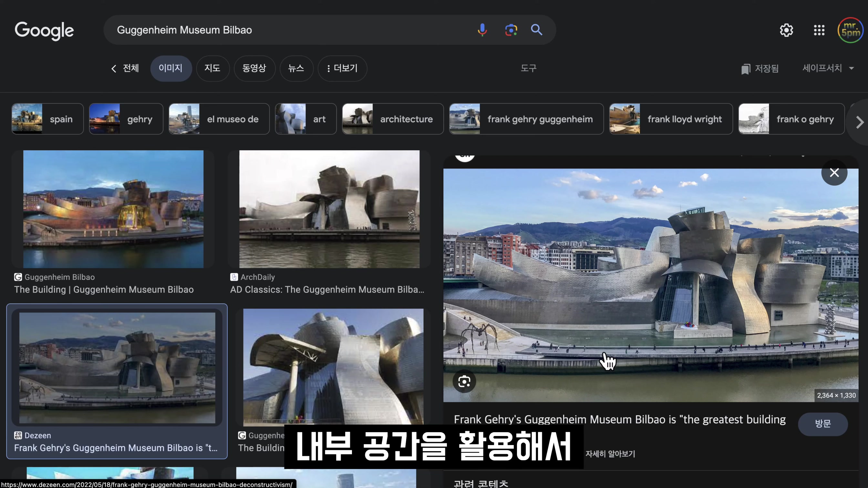
Task: Search inside preview image with Lens icon
Action: pos(464,381)
